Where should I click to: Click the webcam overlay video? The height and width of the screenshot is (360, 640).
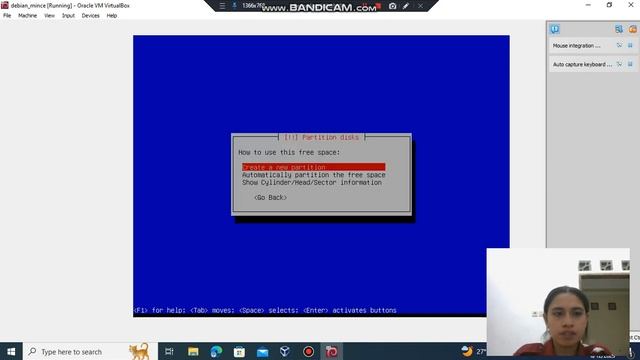[558, 302]
